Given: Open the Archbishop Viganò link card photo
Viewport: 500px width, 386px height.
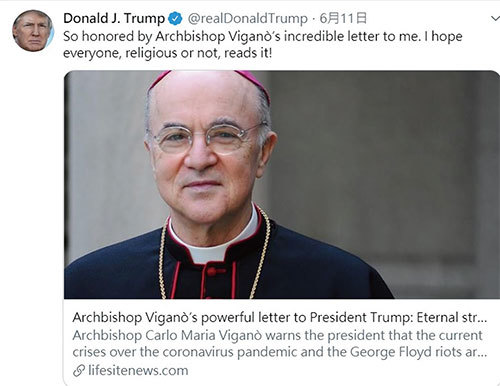Looking at the screenshot, I should coord(282,184).
